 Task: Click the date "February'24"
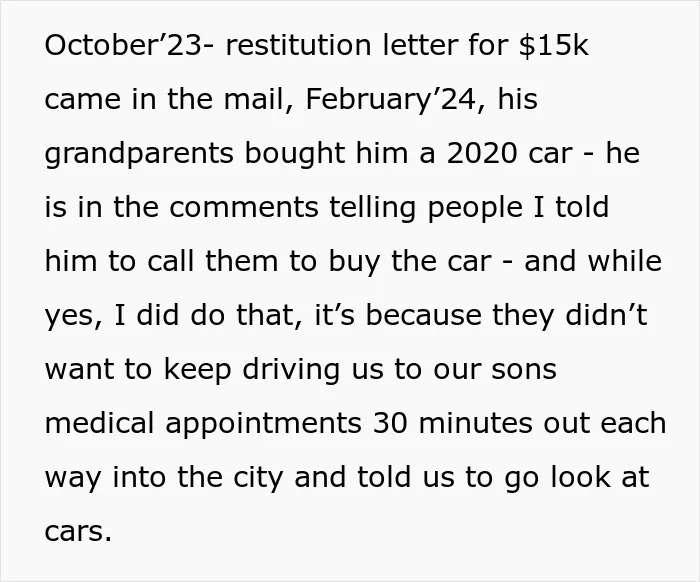(x=391, y=99)
